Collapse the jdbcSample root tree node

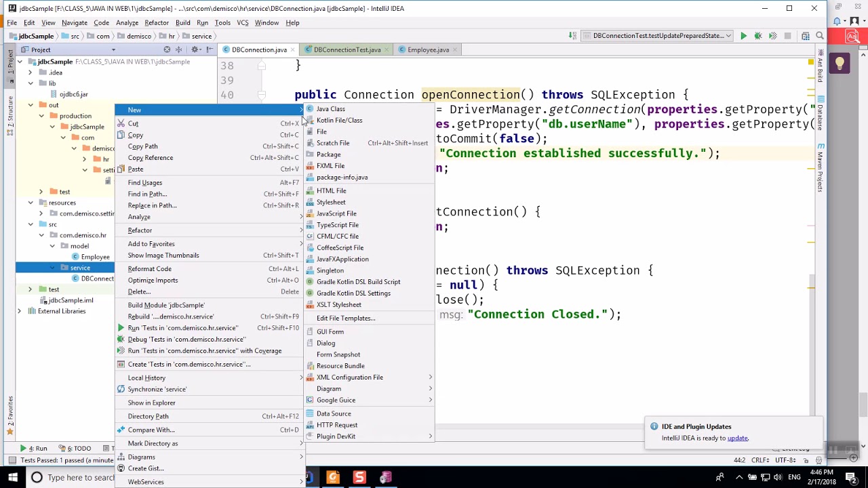(20, 62)
